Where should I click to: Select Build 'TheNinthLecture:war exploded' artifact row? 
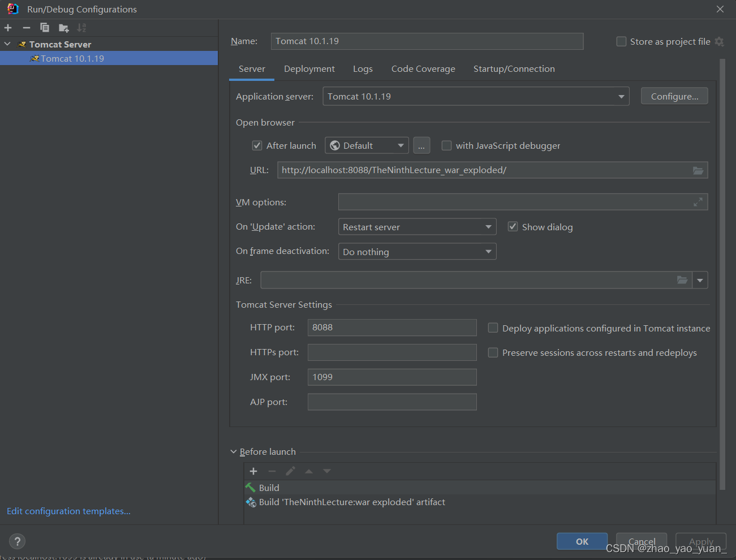(480, 502)
